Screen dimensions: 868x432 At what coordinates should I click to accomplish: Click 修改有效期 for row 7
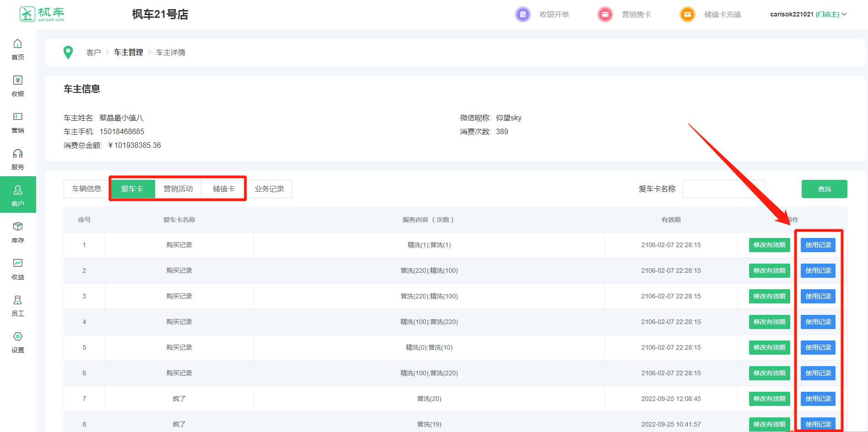click(769, 399)
